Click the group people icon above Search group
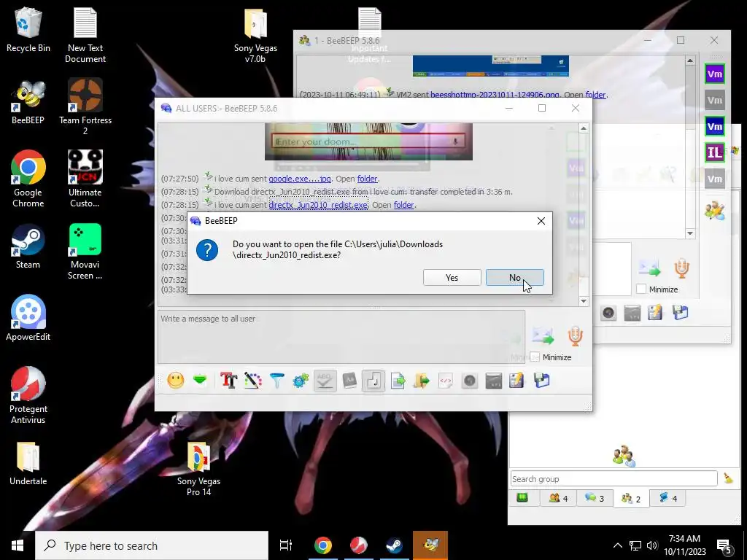 [x=624, y=456]
